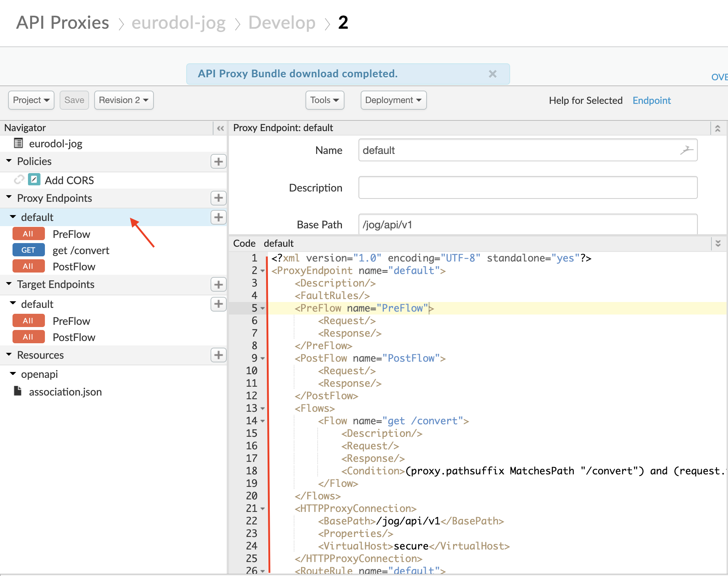Click the detached link icon beside Add CORS
Viewport: 728px width, 576px height.
19,179
